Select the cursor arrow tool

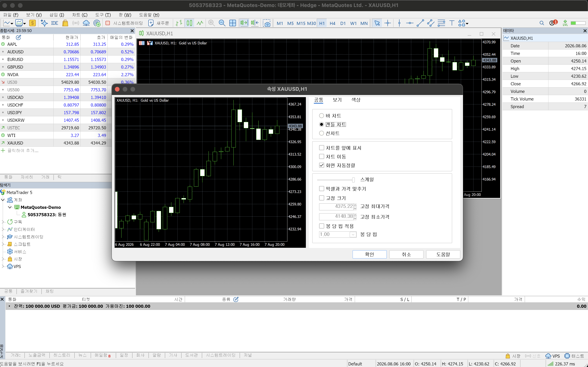(x=377, y=23)
